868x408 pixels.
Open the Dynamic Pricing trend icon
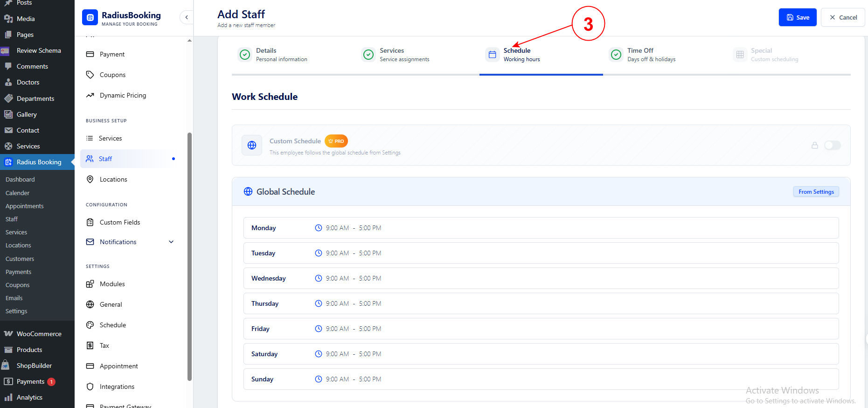[x=90, y=95]
